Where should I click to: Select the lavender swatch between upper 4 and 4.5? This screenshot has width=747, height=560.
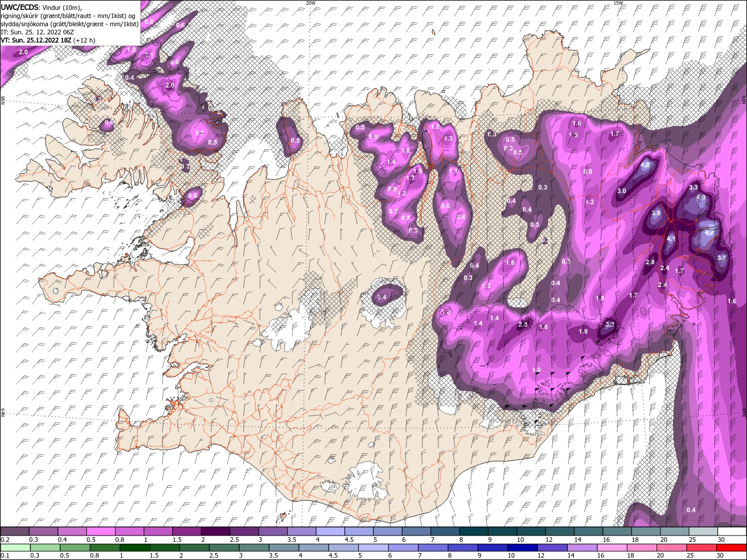point(330,531)
